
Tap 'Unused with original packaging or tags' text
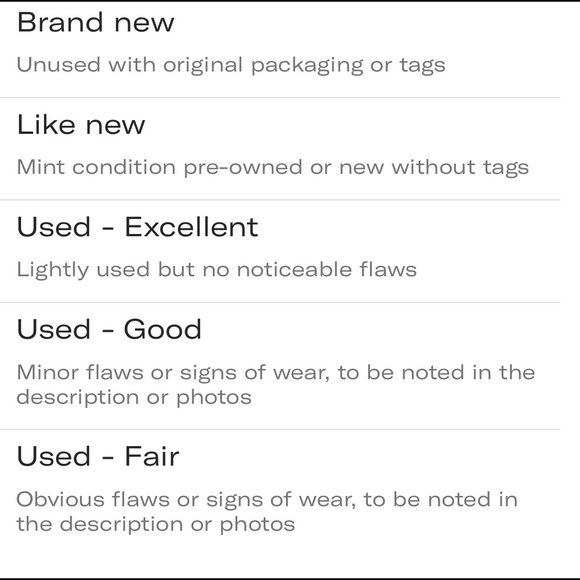point(231,65)
